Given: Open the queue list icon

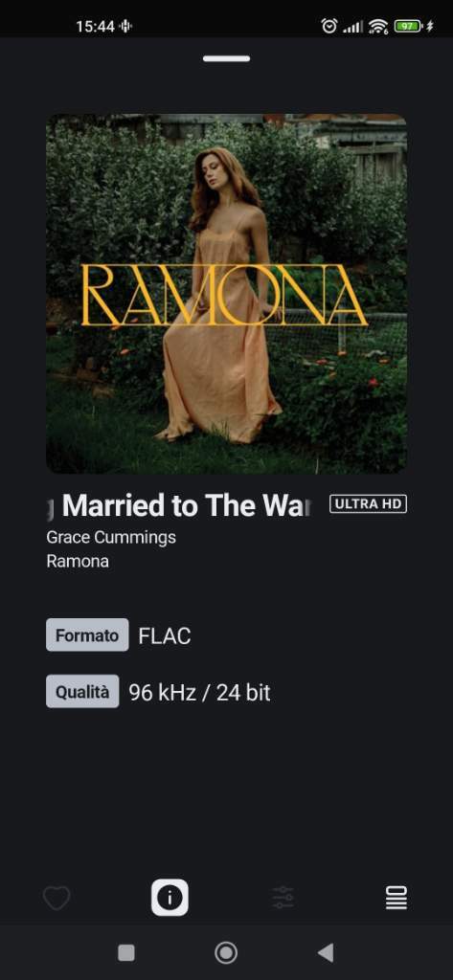Looking at the screenshot, I should (x=396, y=898).
